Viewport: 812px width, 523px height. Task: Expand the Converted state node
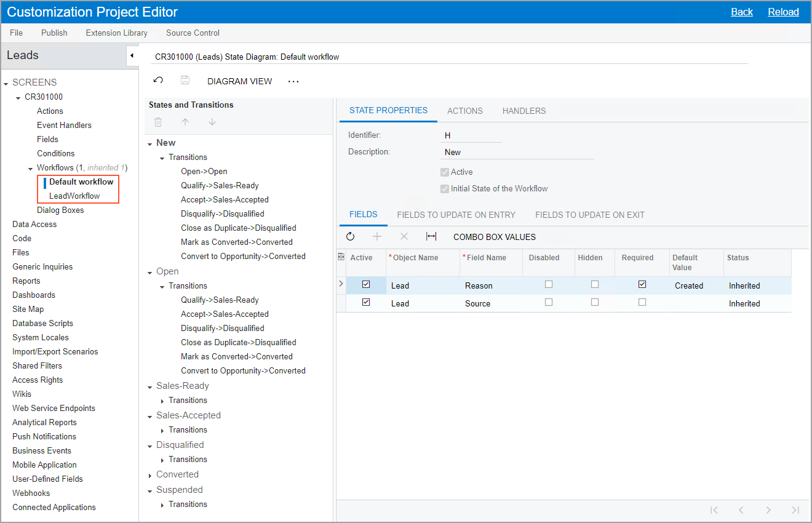150,475
